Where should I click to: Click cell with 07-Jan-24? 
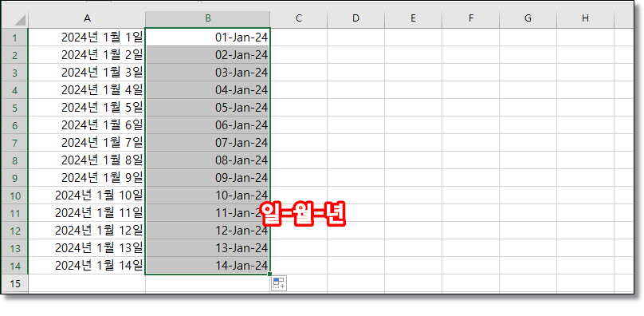208,143
